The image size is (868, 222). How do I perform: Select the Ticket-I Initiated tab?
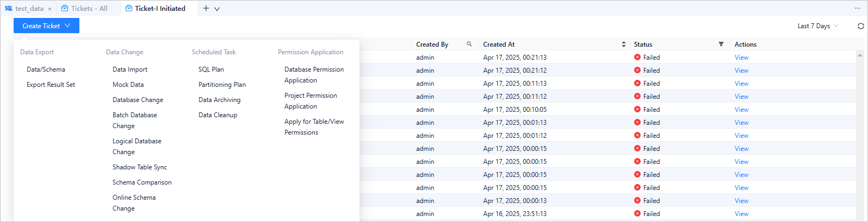(x=160, y=8)
